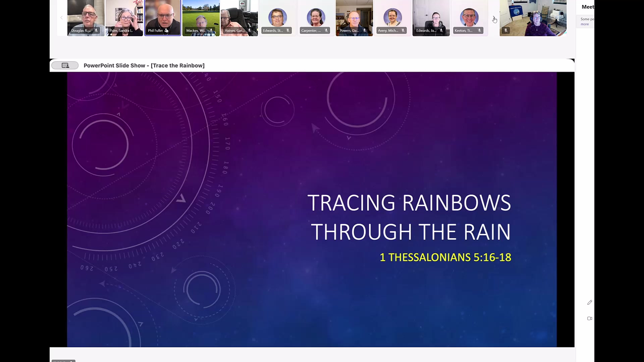Click the muted mic icon on Douglas R.'s tile
This screenshot has height=362, width=644.
96,31
